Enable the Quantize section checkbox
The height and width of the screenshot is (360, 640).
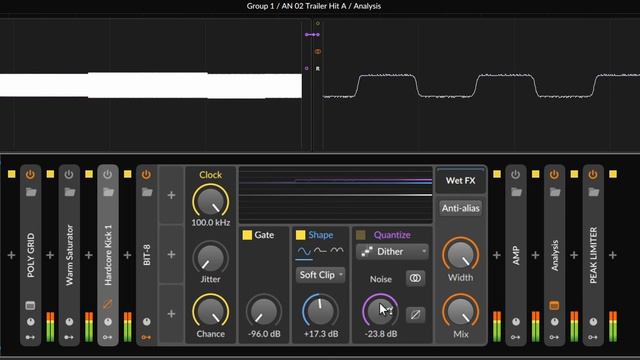point(360,235)
